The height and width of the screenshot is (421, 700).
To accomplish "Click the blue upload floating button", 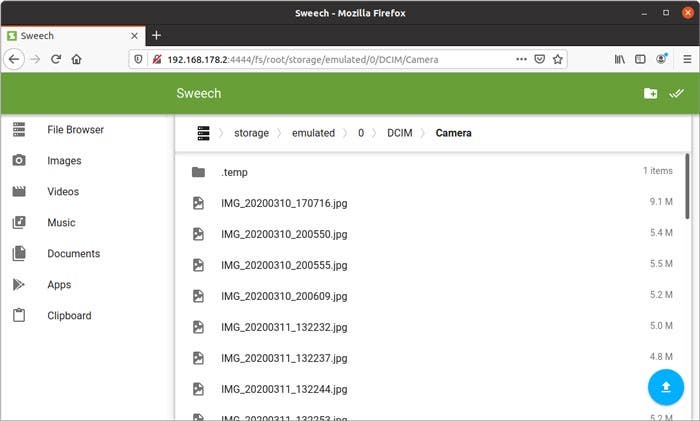I will click(x=666, y=387).
